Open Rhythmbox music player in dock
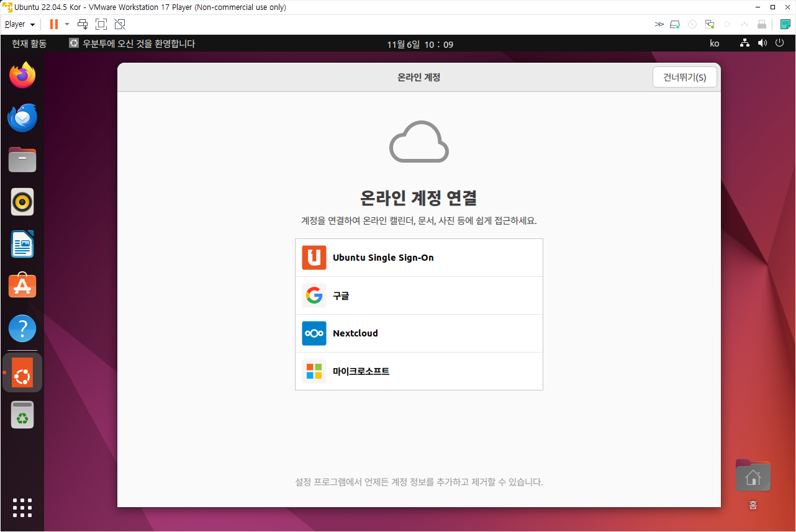 point(22,202)
